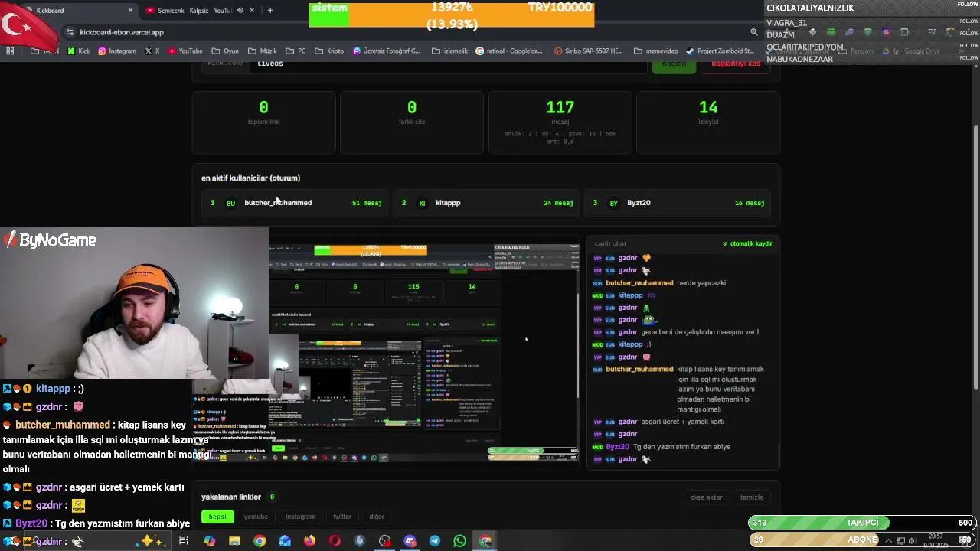Screen dimensions: 980x551
Task: Open the browser apps grid icon
Action: pyautogui.click(x=10, y=51)
